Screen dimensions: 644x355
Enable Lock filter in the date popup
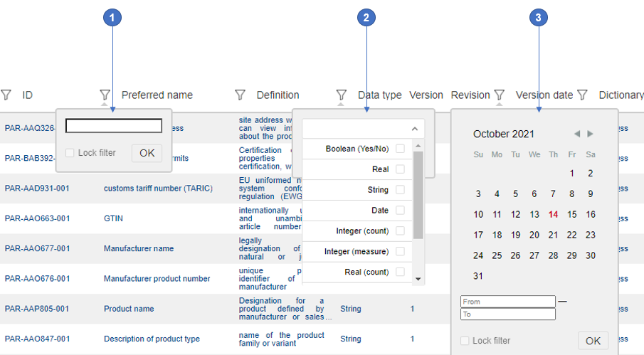pyautogui.click(x=465, y=341)
